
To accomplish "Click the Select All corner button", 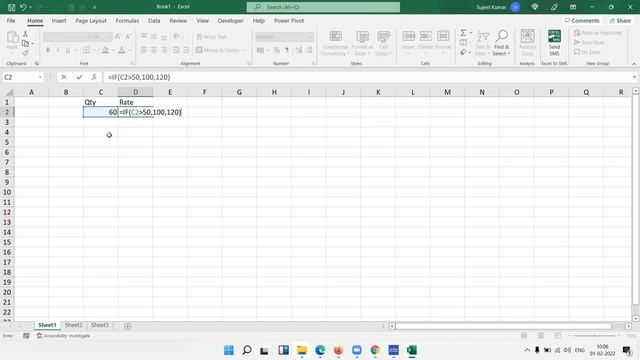I will click(x=9, y=93).
